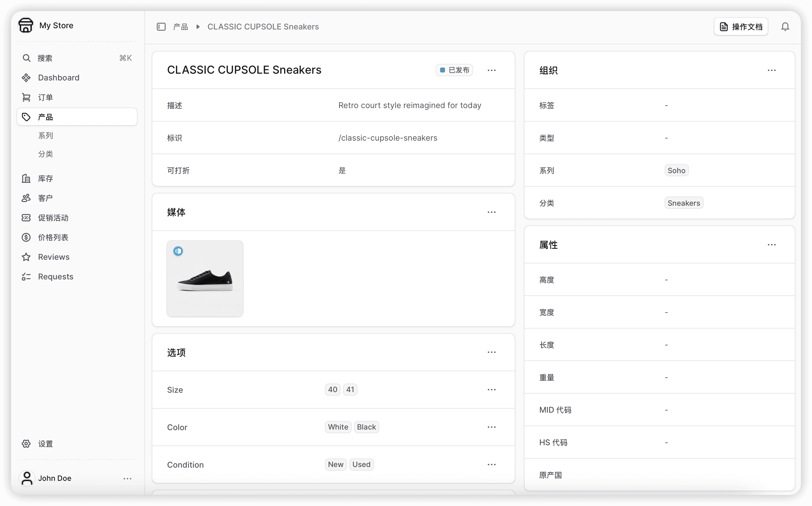The height and width of the screenshot is (506, 812).
Task: Toggle the sidebar collapse icon
Action: pos(161,27)
